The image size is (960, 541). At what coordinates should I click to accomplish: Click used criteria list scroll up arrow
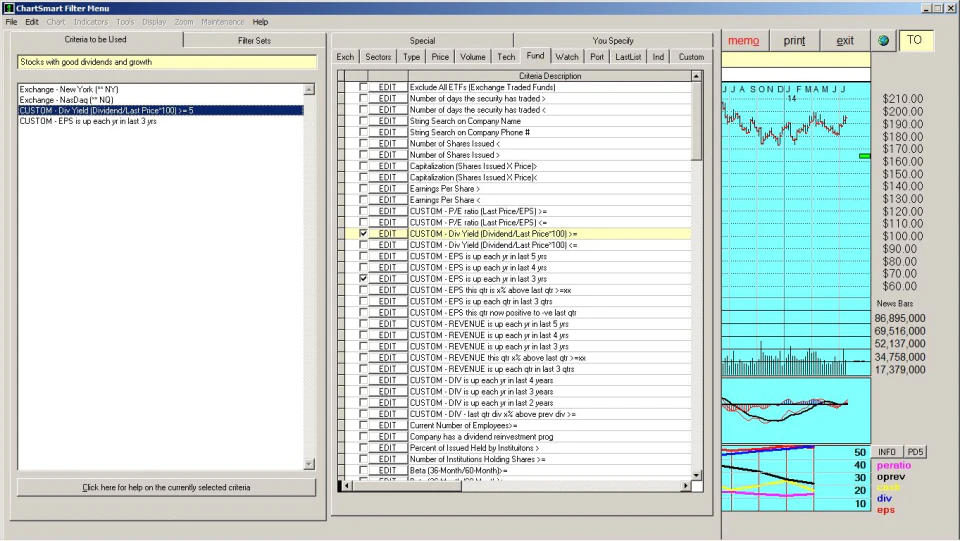(309, 89)
